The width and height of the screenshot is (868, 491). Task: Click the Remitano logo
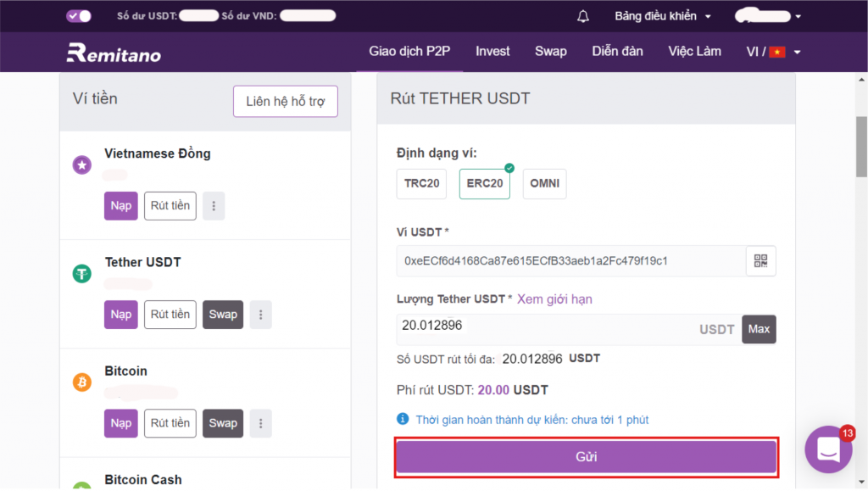pyautogui.click(x=114, y=53)
